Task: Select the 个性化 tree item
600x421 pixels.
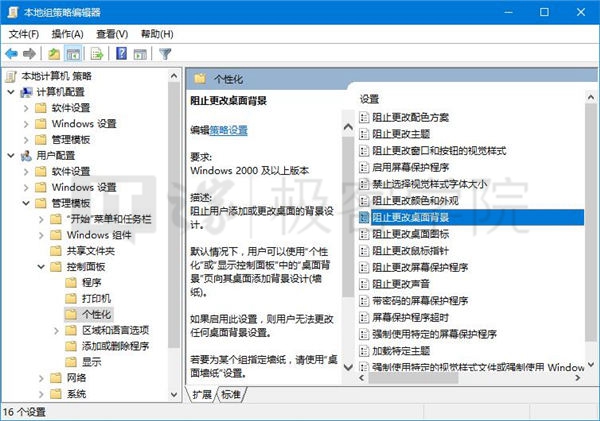Action: pos(96,314)
